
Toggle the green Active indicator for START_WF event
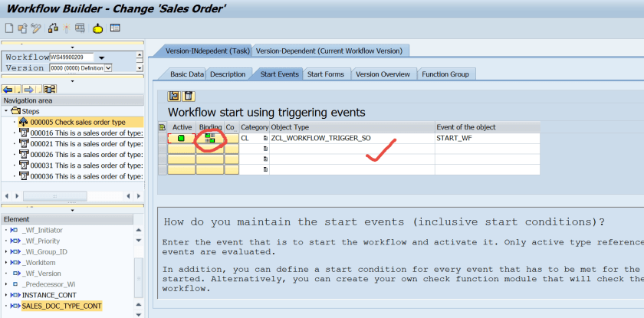click(x=181, y=138)
